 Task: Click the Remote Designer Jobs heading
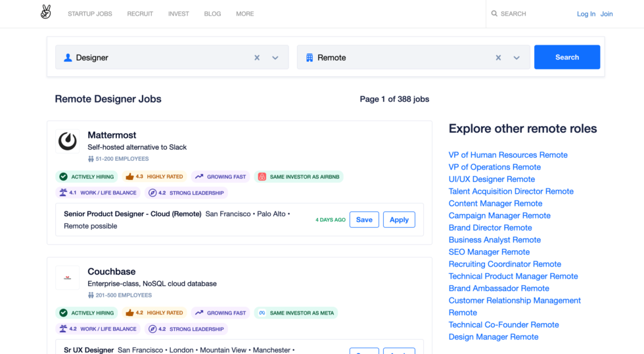pyautogui.click(x=108, y=99)
